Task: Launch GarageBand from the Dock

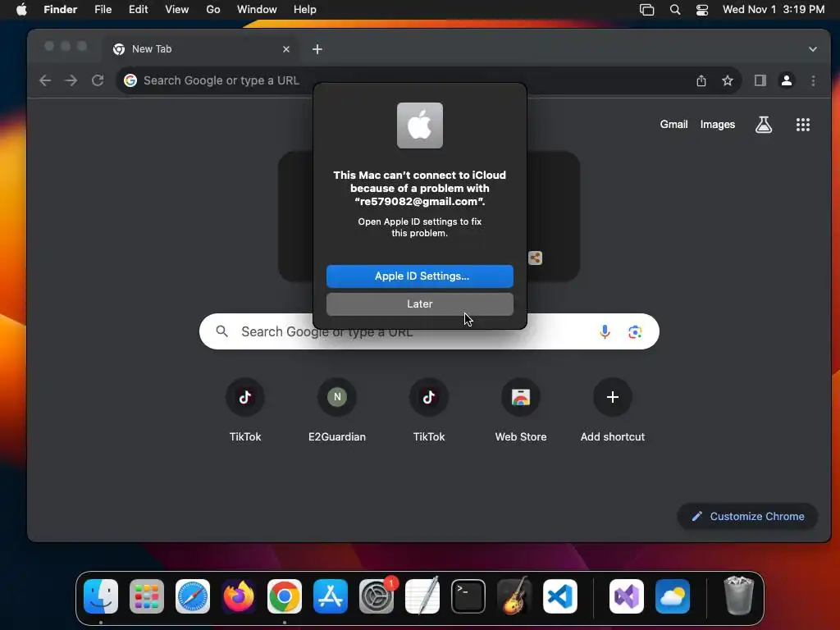Action: [514, 596]
